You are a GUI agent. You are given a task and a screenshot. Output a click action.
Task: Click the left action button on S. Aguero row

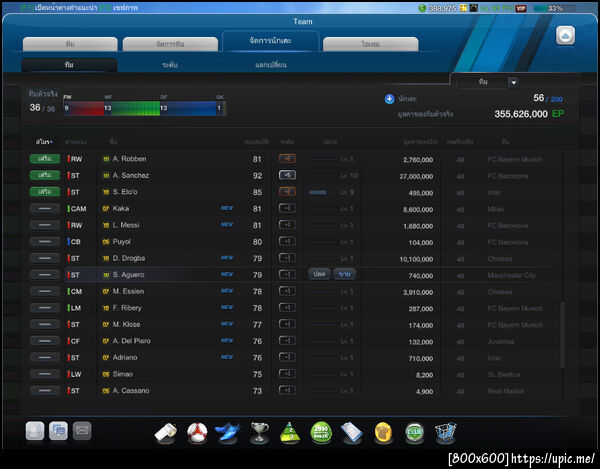click(x=319, y=274)
